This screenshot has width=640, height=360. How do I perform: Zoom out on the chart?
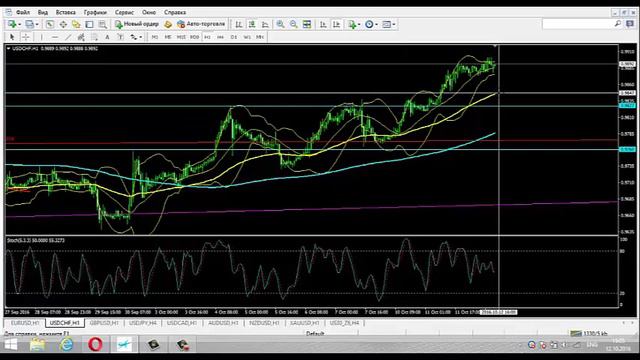pyautogui.click(x=293, y=24)
